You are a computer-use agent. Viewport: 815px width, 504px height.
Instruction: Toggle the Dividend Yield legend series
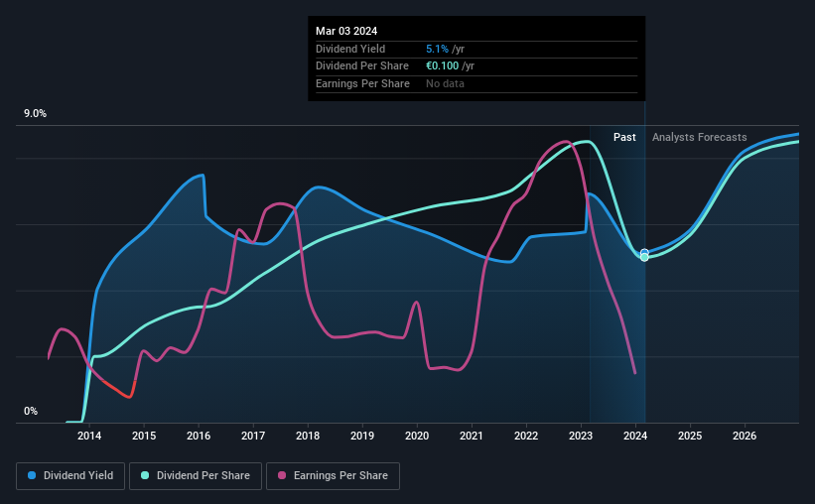[70, 476]
